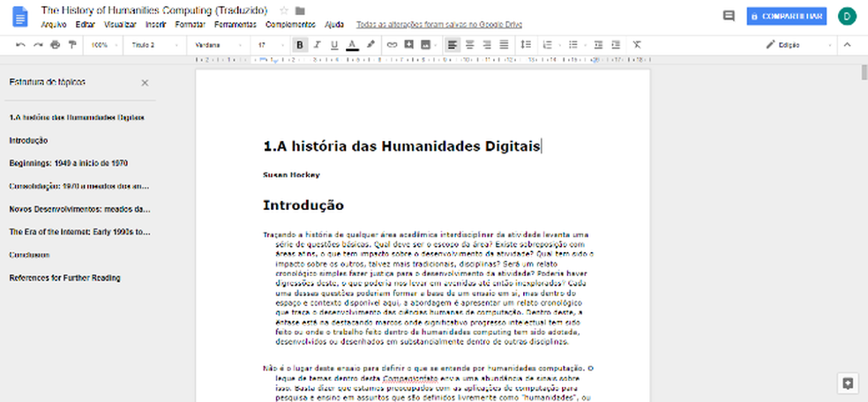868x402 pixels.
Task: Click the Compartilhar button
Action: pos(787,16)
